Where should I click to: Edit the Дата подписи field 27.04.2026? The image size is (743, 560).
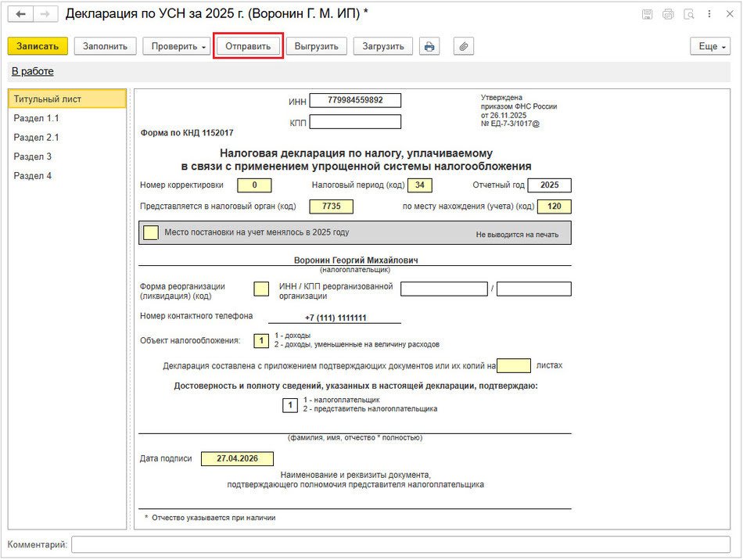click(x=238, y=458)
